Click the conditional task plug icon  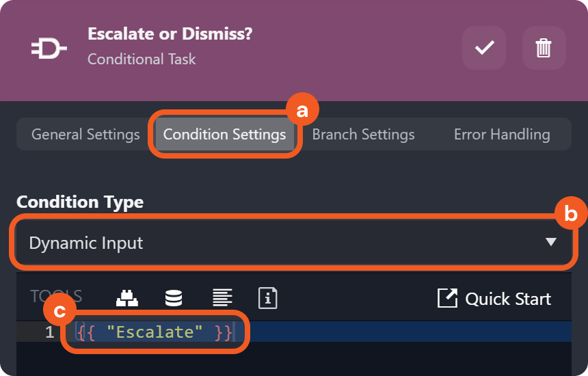pos(49,49)
